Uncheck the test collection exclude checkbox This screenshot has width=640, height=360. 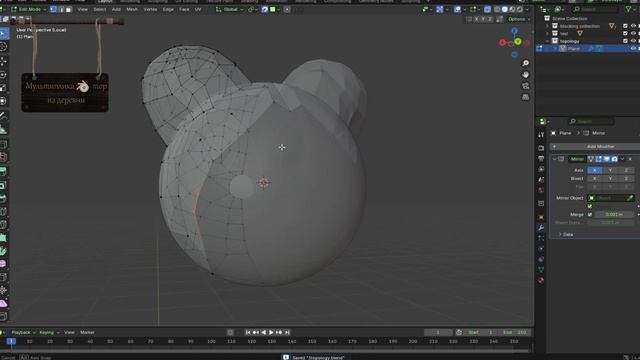click(625, 33)
